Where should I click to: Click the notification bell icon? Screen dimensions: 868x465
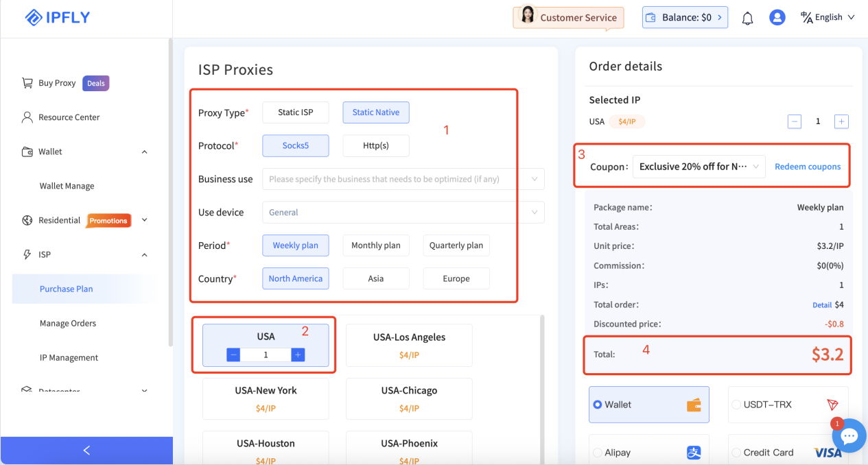[747, 18]
